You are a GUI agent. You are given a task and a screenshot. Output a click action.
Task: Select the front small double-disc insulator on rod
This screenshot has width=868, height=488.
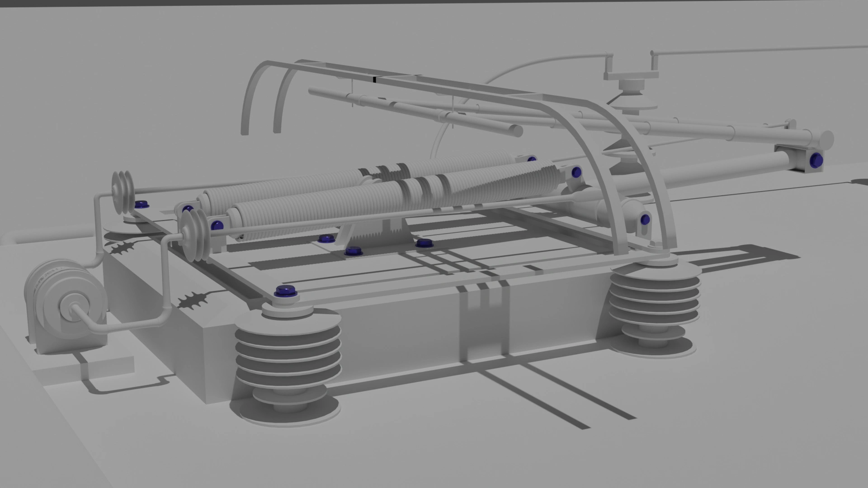[195, 235]
